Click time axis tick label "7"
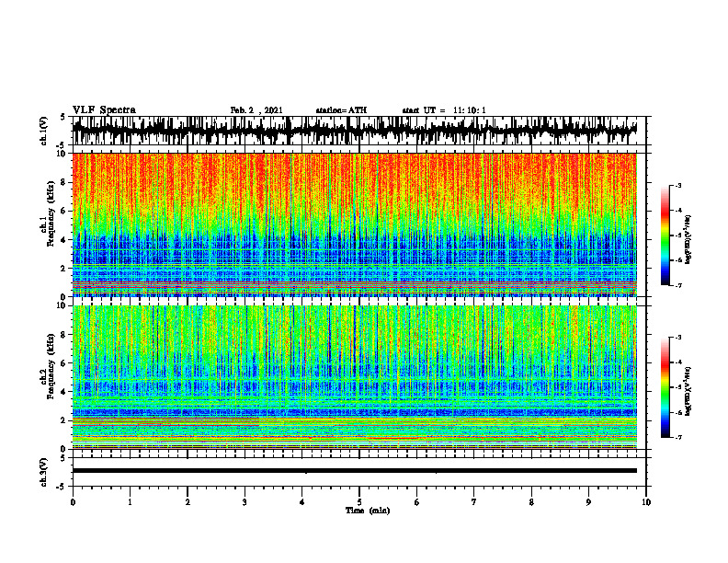Image resolution: width=728 pixels, height=563 pixels. [x=474, y=502]
